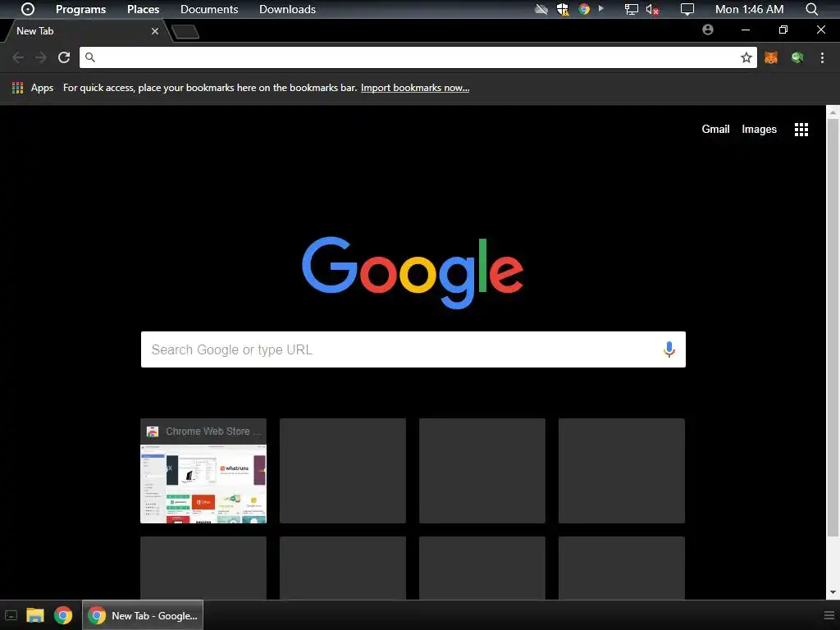Open the notifications speech bubble icon
Screen dimensions: 840x630
click(x=687, y=9)
